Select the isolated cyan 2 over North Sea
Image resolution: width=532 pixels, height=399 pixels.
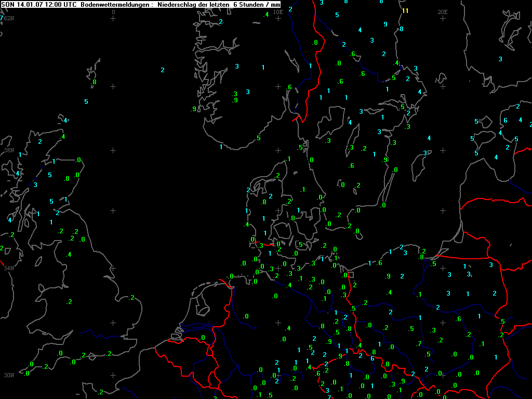(163, 70)
